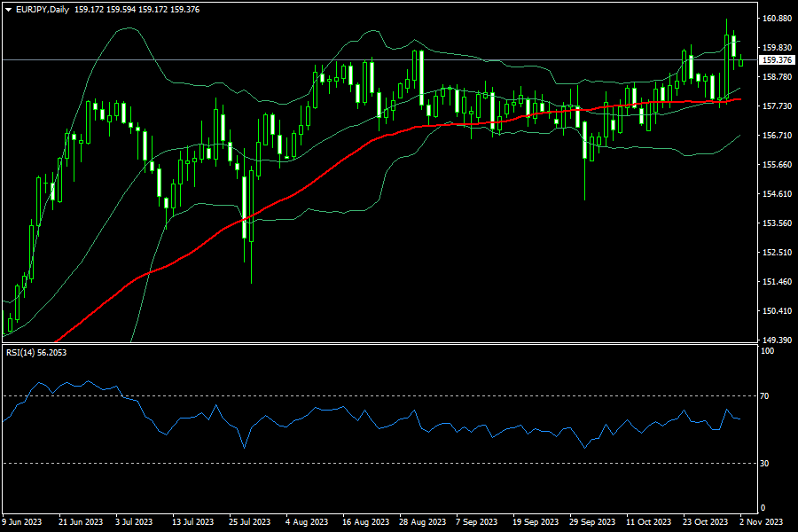Image resolution: width=798 pixels, height=532 pixels.
Task: Click the 16 Aug 2023 date label
Action: pos(365,522)
